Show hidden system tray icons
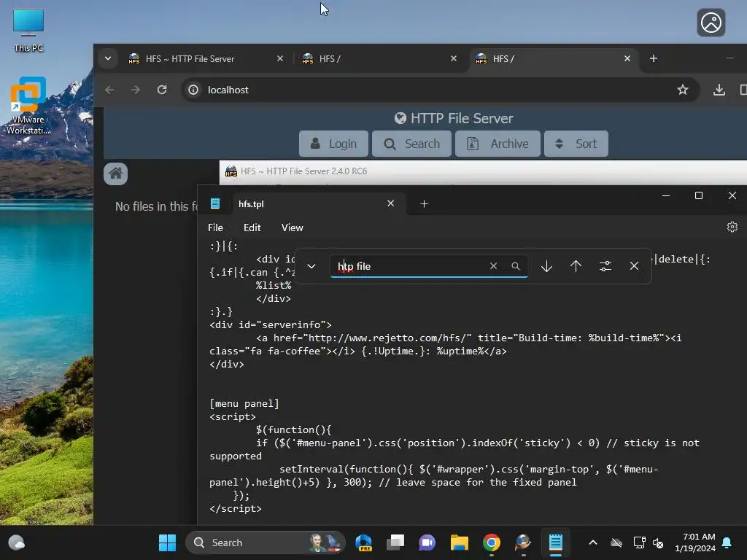The height and width of the screenshot is (560, 747). coord(593,542)
